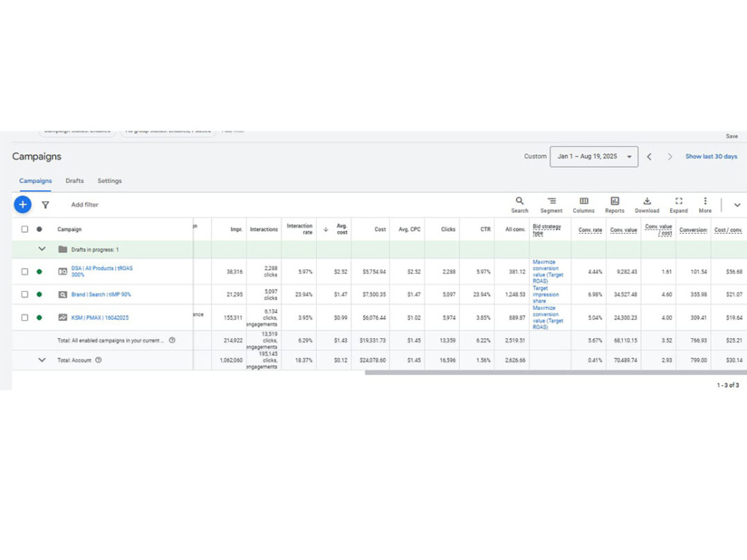Viewport: 747px width, 560px height.
Task: Open DSA row Maximize conversion value bid strategy
Action: [x=548, y=272]
